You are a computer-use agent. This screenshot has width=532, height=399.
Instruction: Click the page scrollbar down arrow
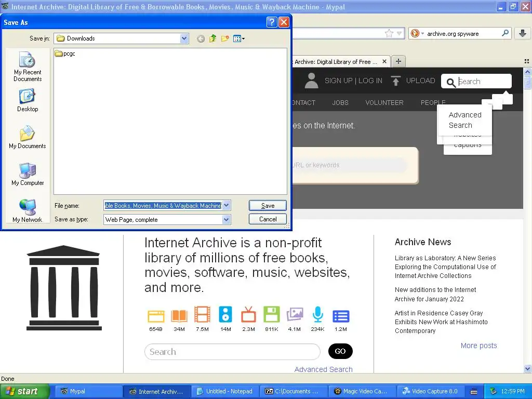(x=527, y=369)
